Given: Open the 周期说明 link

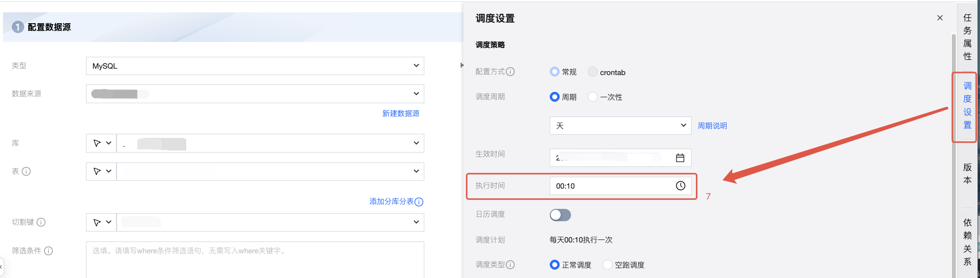Looking at the screenshot, I should pos(712,126).
